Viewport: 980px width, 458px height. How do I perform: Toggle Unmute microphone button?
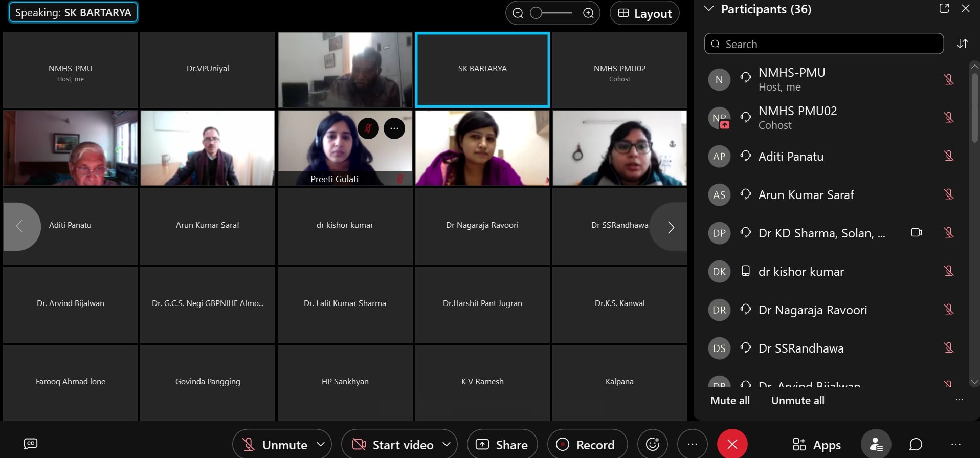pyautogui.click(x=275, y=445)
